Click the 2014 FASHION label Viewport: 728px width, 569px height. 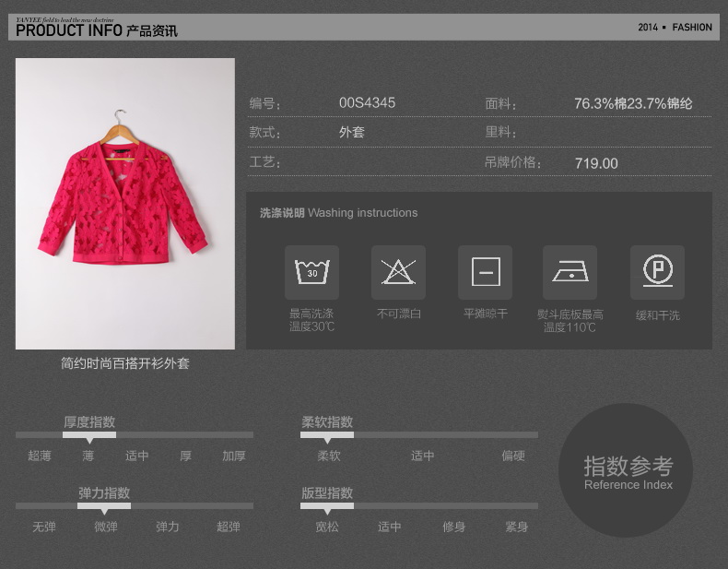675,28
